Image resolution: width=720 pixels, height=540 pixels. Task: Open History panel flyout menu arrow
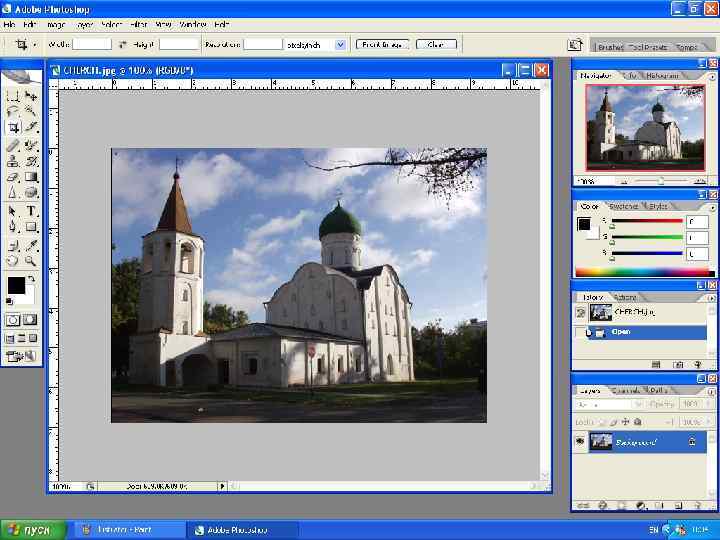point(711,298)
